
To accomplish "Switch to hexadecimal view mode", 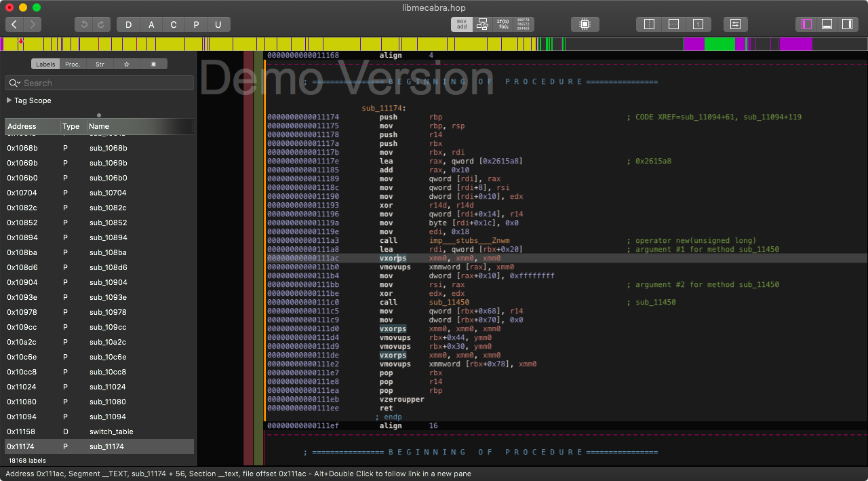I will (x=524, y=24).
